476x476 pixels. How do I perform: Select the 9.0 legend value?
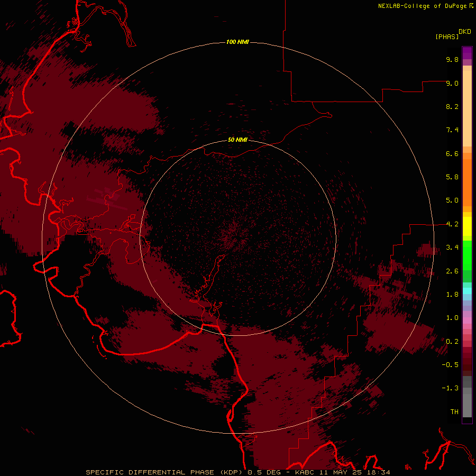coord(452,83)
